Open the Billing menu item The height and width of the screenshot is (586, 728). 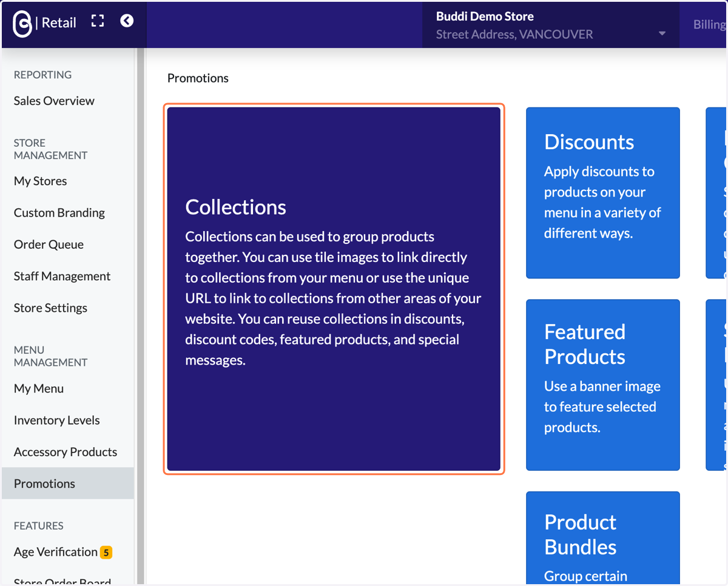coord(710,25)
